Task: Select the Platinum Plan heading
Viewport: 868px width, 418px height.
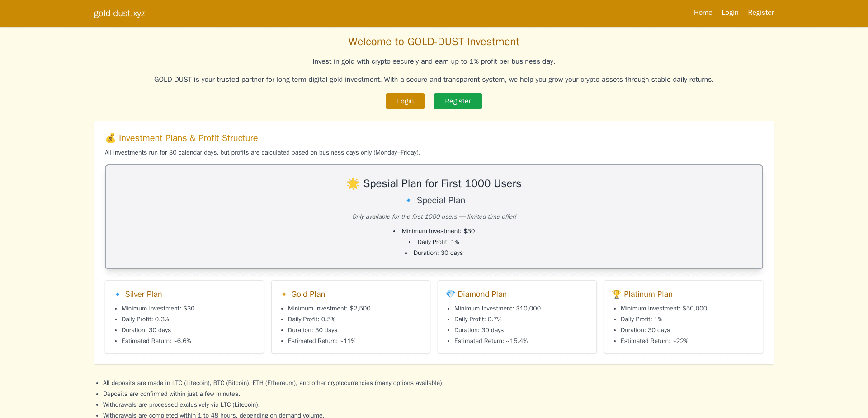Action: tap(648, 295)
